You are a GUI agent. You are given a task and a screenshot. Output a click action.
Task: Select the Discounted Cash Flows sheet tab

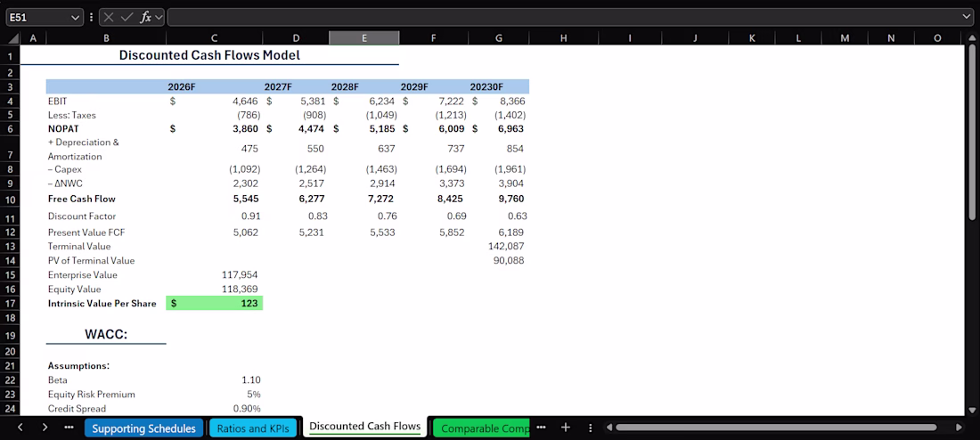point(365,427)
